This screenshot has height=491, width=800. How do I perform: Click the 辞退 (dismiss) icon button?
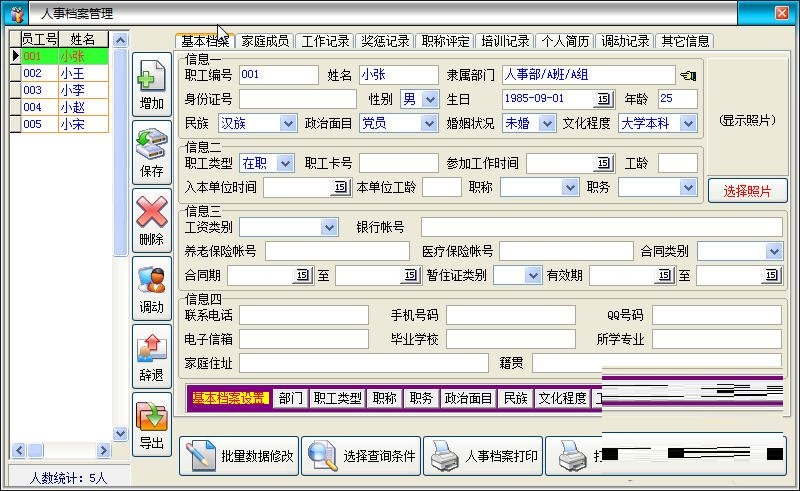[152, 356]
